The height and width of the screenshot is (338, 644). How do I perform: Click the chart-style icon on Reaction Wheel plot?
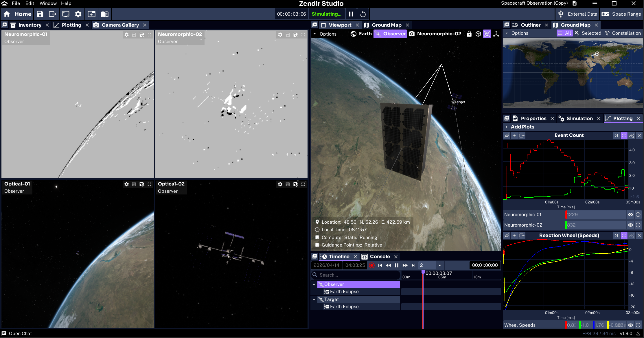click(x=507, y=236)
